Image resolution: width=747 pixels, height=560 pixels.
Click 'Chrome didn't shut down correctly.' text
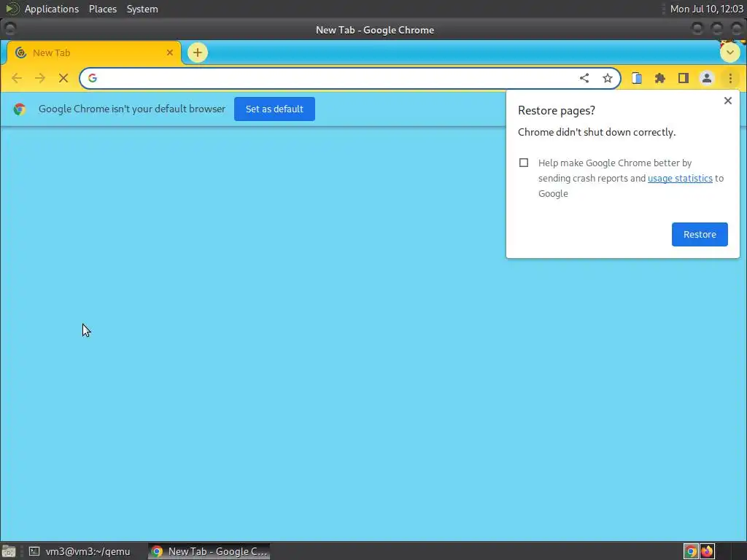597,133
